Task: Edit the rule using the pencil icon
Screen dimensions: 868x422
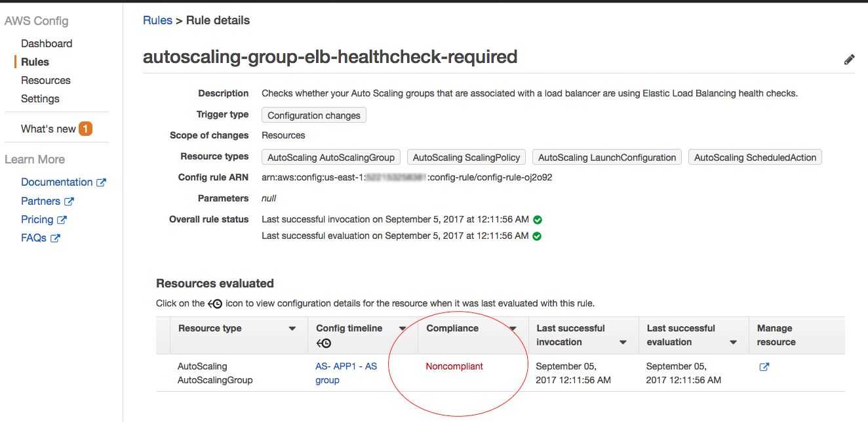Action: (849, 60)
